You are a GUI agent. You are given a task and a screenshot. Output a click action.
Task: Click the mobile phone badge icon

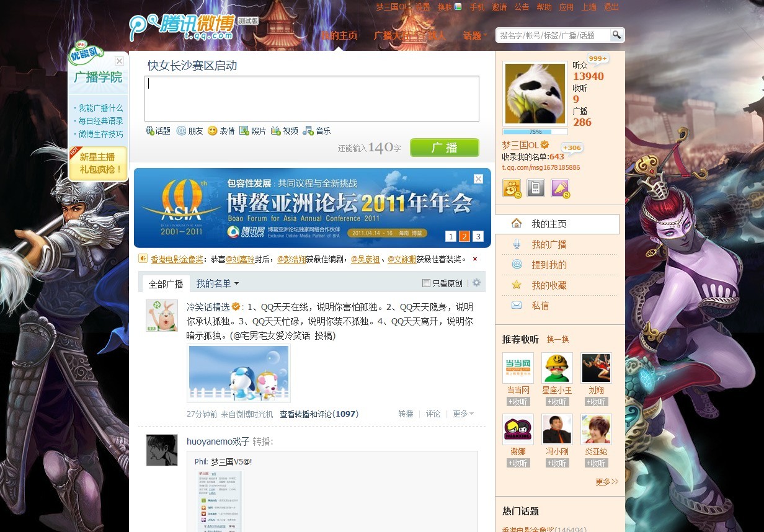tap(536, 188)
